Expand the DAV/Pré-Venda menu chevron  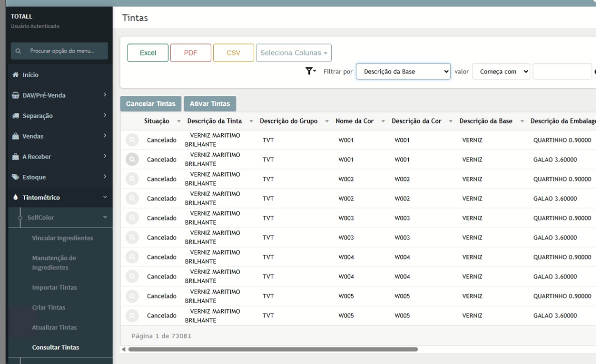pyautogui.click(x=105, y=94)
